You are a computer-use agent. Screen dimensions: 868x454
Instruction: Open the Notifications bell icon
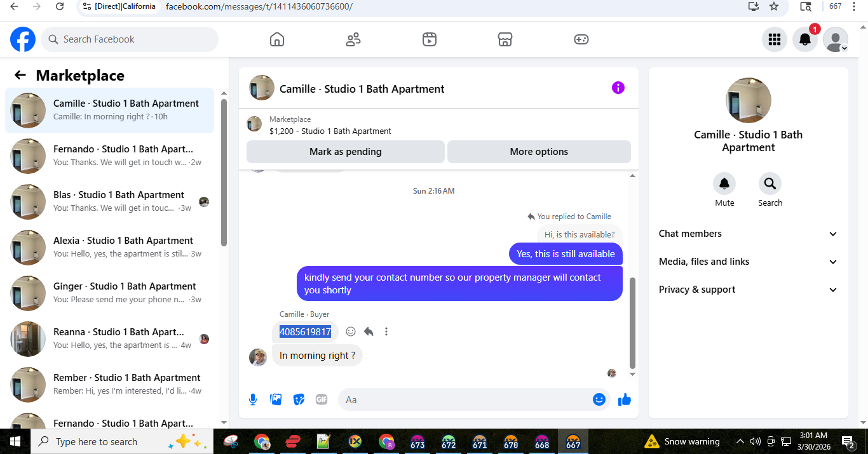(x=805, y=39)
